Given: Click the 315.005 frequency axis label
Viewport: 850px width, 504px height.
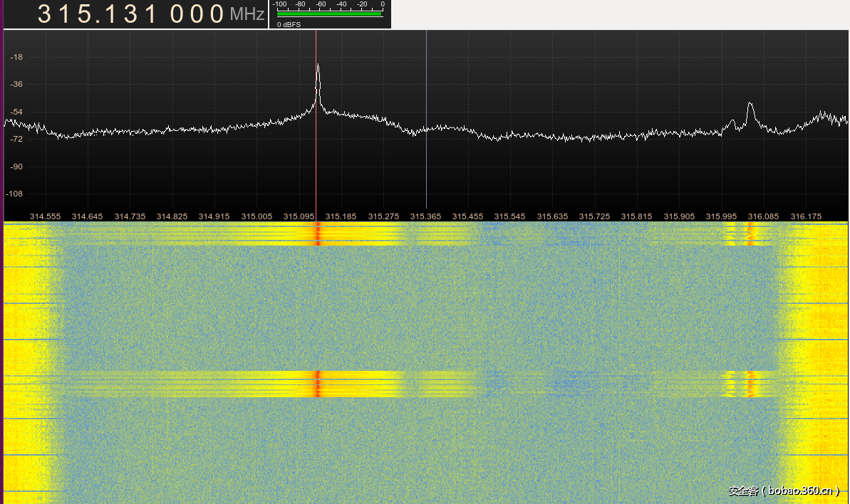Looking at the screenshot, I should pyautogui.click(x=257, y=216).
